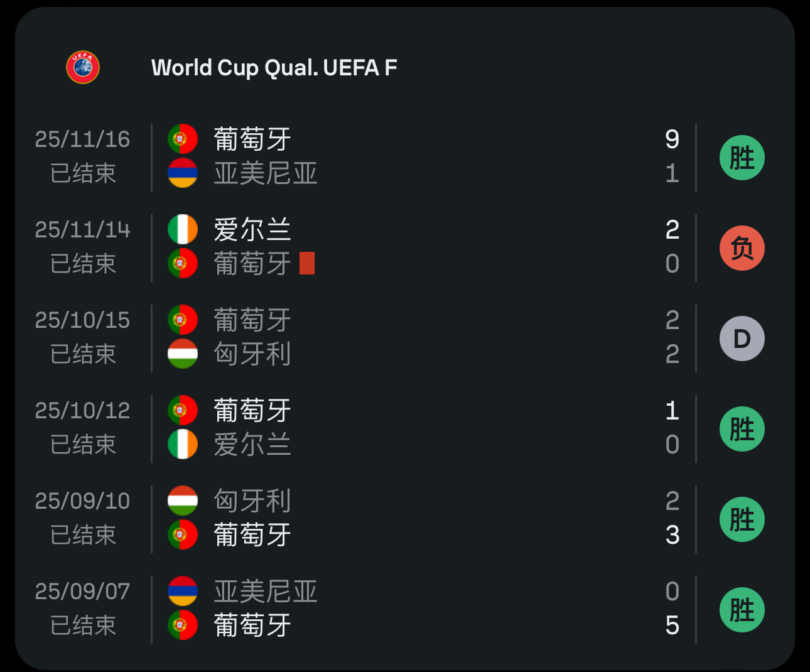This screenshot has width=810, height=672.
Task: Open 亚美尼亚 team in 25/11/16 match
Action: [x=266, y=173]
